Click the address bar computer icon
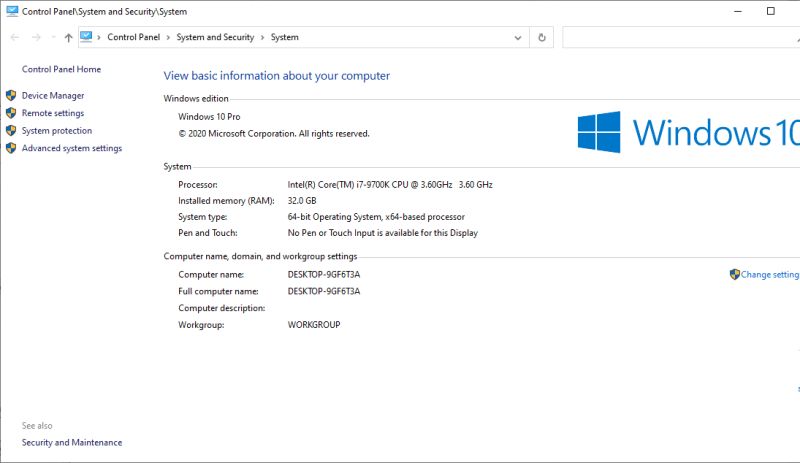Viewport: 800px width, 463px height. 86,37
